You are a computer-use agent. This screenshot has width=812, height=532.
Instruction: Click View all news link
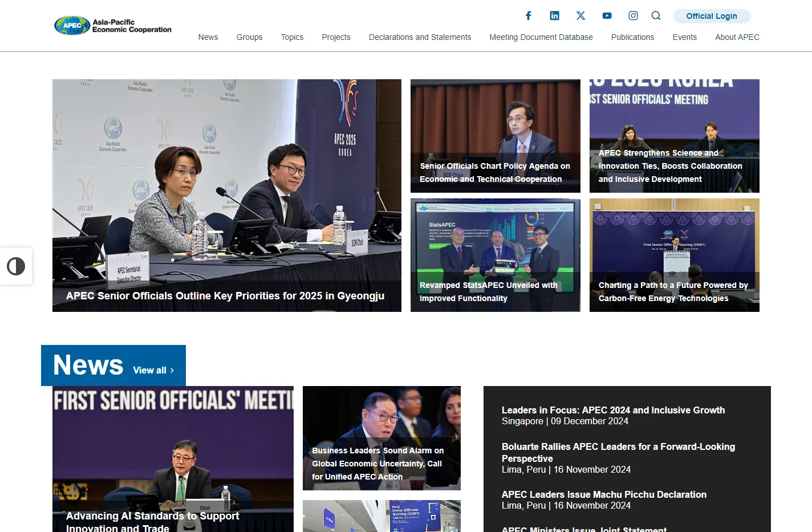point(153,371)
